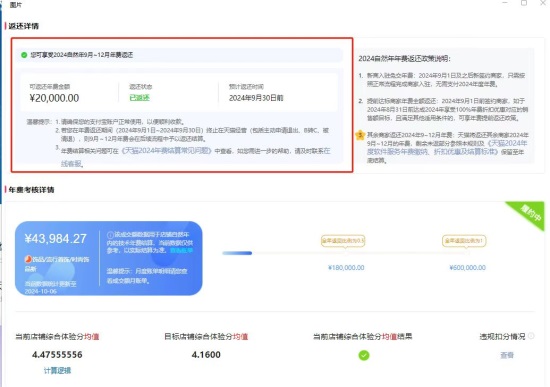This screenshot has height=387, width=550.
Task: Click the green checkmark under 体验分均值结果
Action: (x=364, y=355)
